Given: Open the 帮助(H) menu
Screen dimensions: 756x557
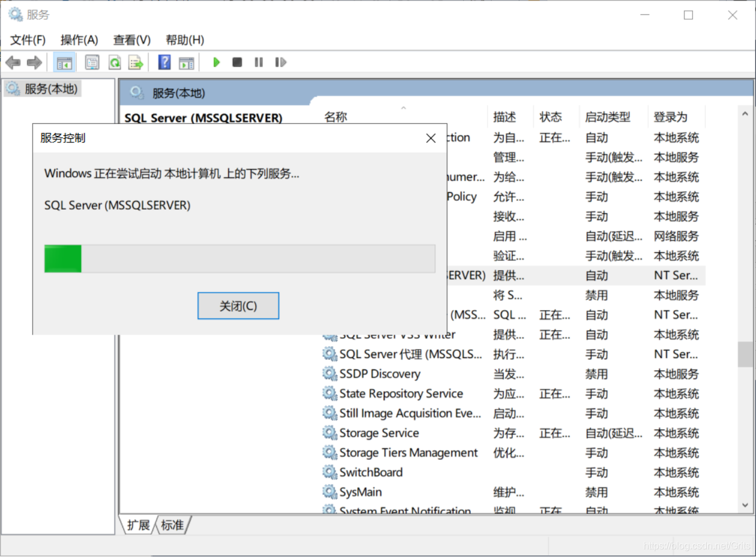Looking at the screenshot, I should point(185,40).
